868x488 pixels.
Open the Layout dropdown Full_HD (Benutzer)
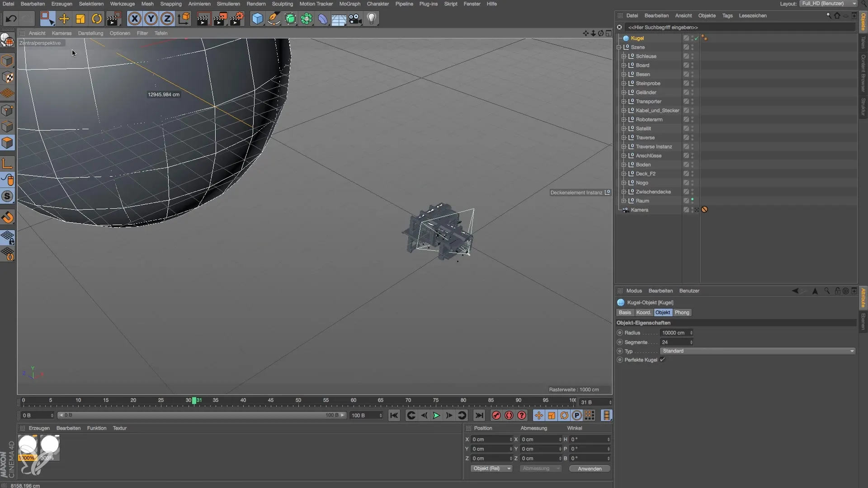tap(828, 4)
